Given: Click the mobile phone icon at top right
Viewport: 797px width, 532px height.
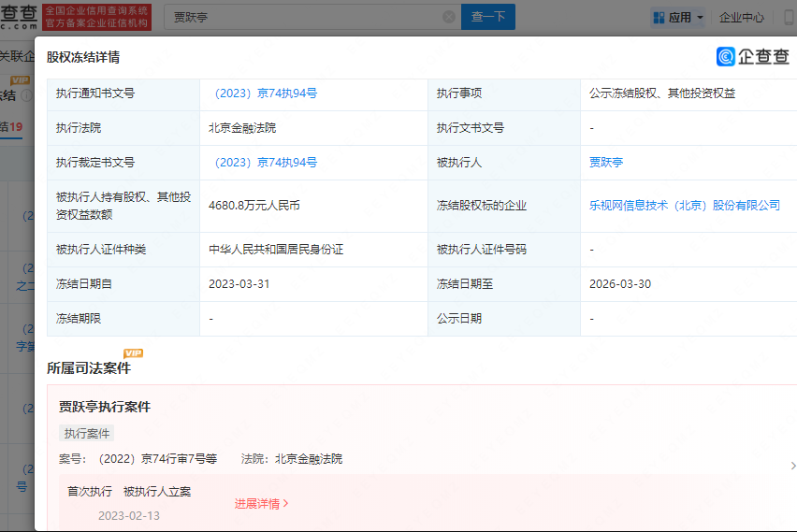Looking at the screenshot, I should point(788,17).
